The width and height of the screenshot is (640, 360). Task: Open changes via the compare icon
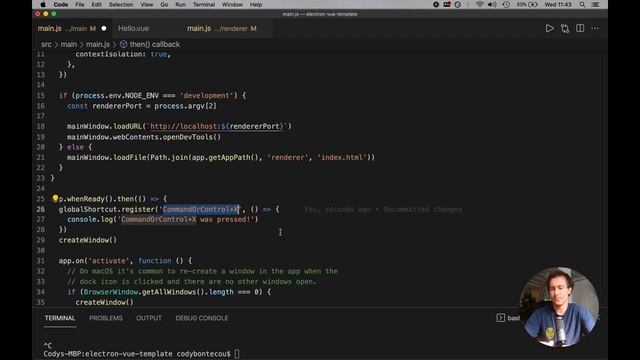coord(565,29)
